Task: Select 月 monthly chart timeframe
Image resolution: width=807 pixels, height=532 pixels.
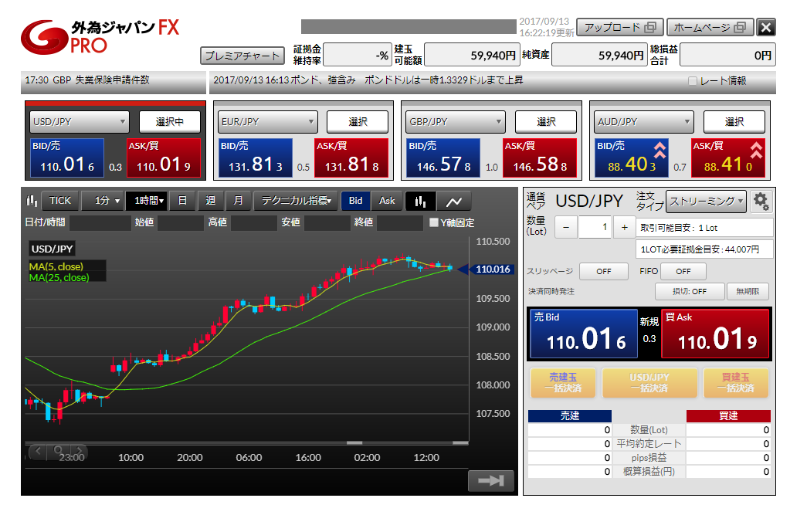Action: tap(238, 201)
